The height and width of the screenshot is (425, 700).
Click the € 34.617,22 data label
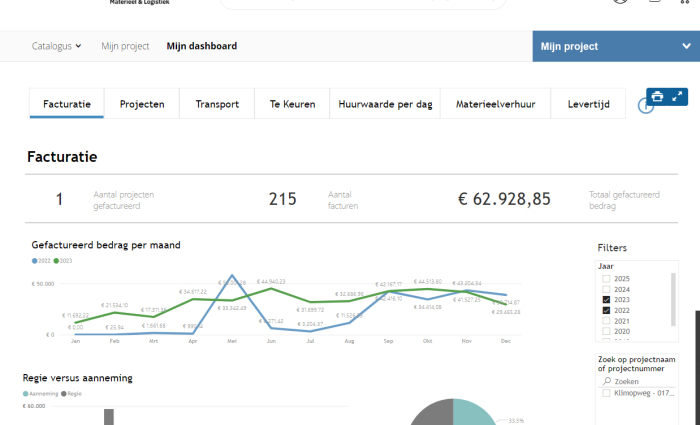point(193,292)
